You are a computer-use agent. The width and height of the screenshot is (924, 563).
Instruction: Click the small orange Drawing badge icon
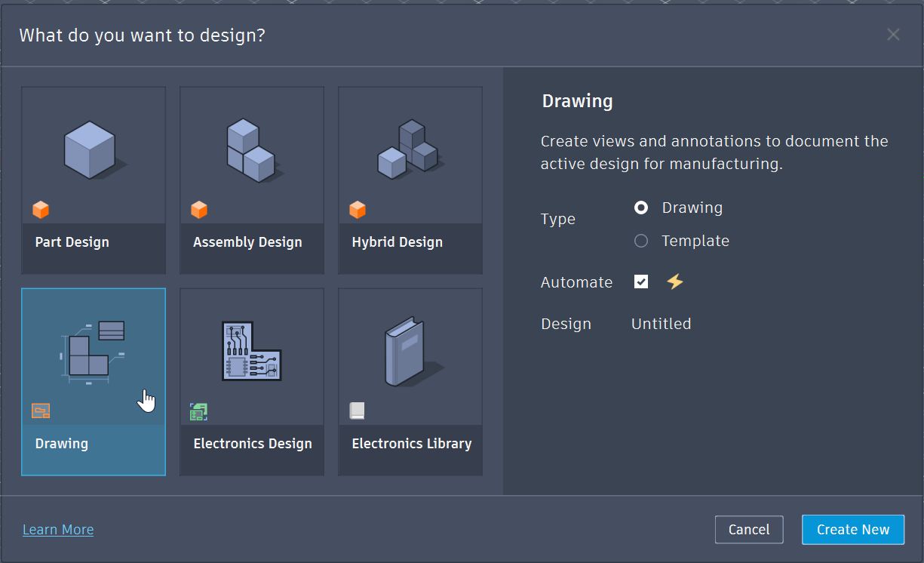(x=41, y=411)
